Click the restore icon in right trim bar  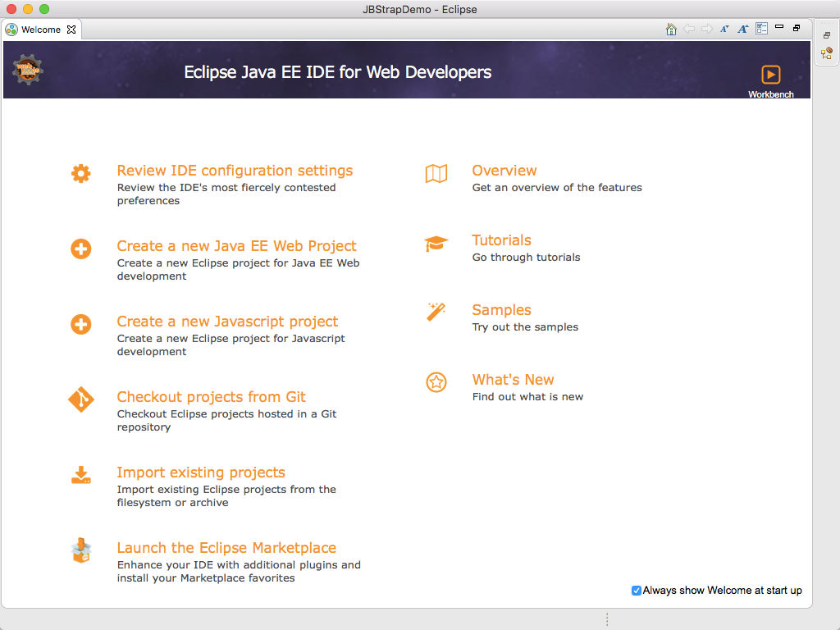click(x=827, y=35)
